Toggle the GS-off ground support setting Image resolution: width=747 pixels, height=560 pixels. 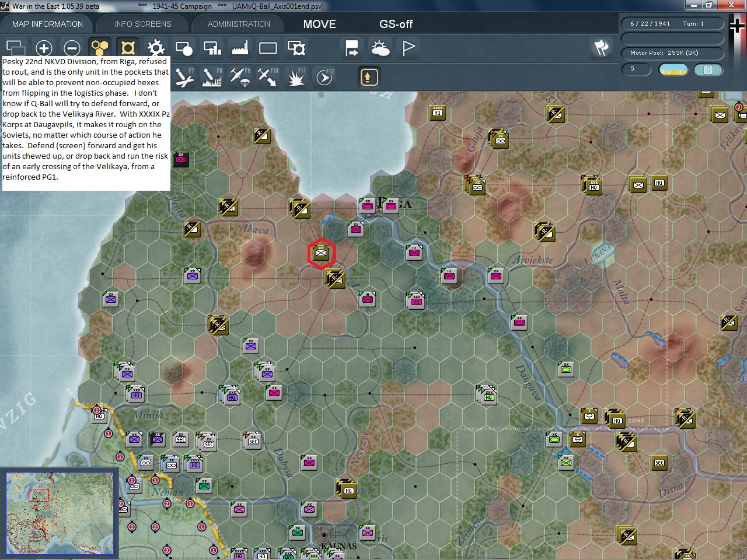click(x=396, y=24)
